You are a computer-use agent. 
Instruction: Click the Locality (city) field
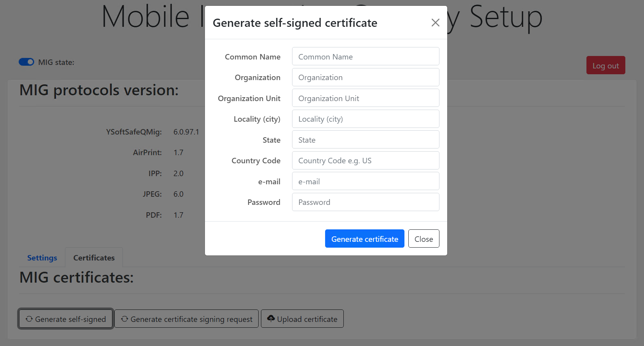[366, 119]
